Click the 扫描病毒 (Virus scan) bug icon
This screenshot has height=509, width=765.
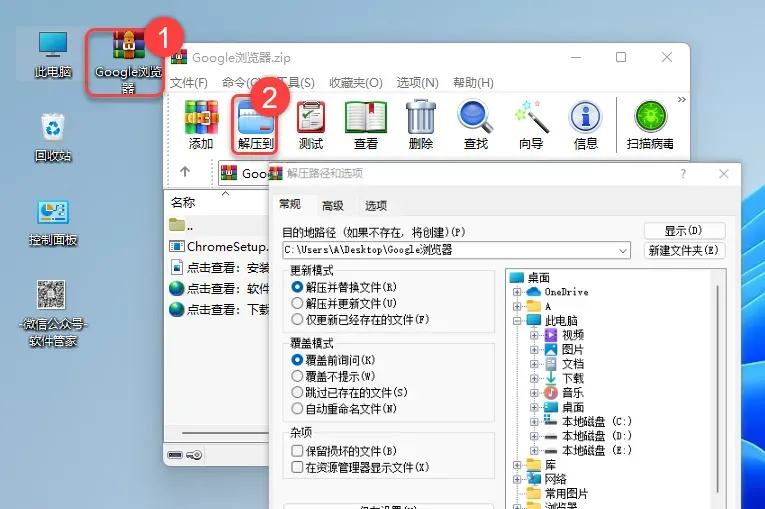tap(650, 124)
